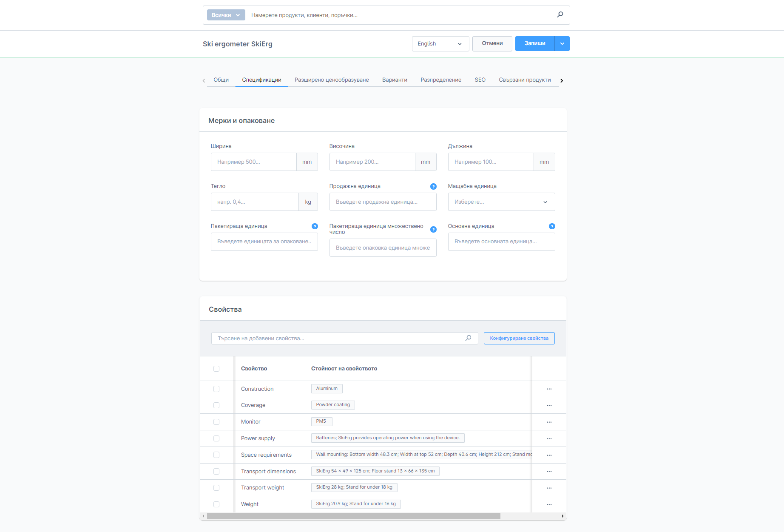This screenshot has height=532, width=784.
Task: Expand the arrow next to the Запиши button
Action: pos(562,44)
